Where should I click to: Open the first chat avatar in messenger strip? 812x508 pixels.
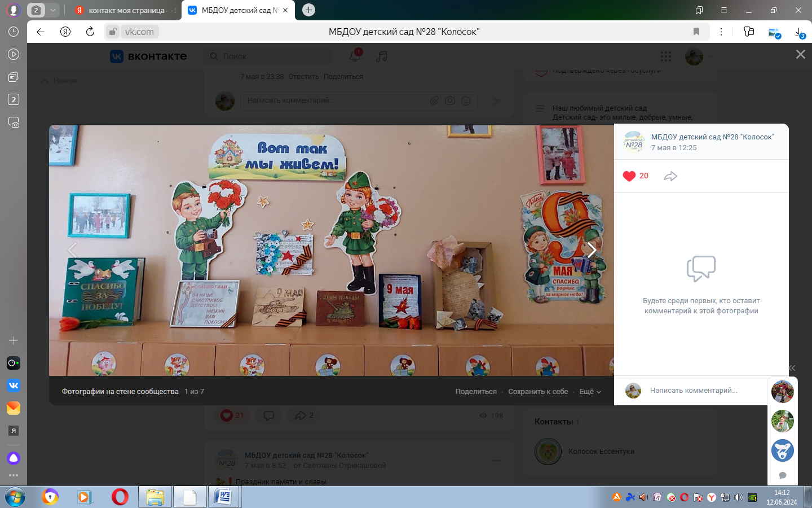pos(783,392)
